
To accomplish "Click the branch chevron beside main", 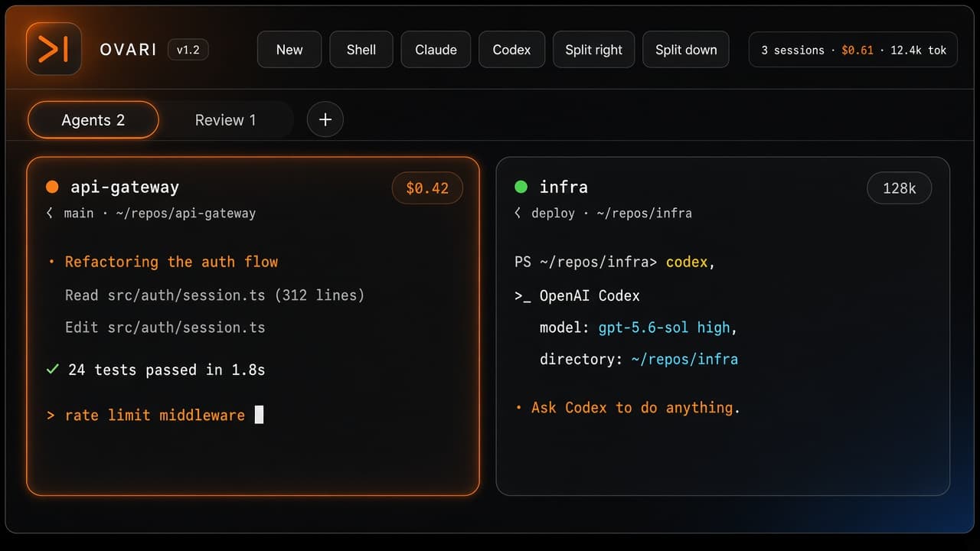I will coord(50,213).
